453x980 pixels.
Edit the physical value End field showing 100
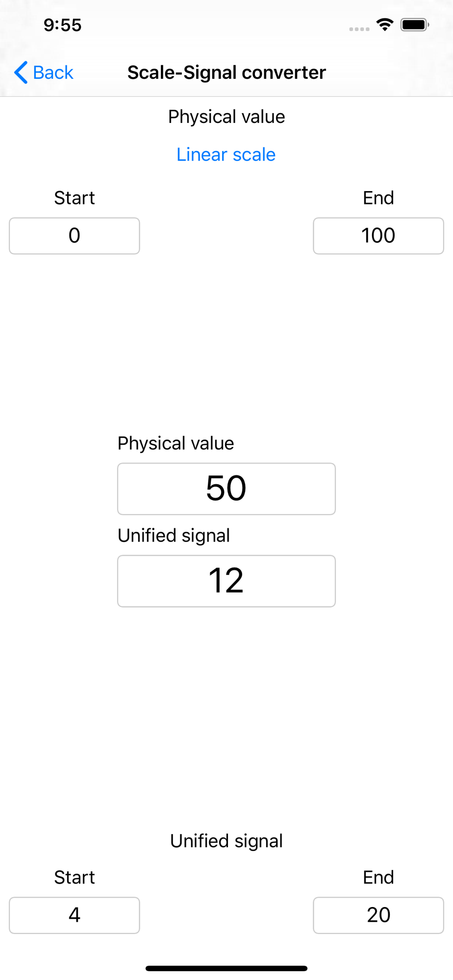coord(378,236)
